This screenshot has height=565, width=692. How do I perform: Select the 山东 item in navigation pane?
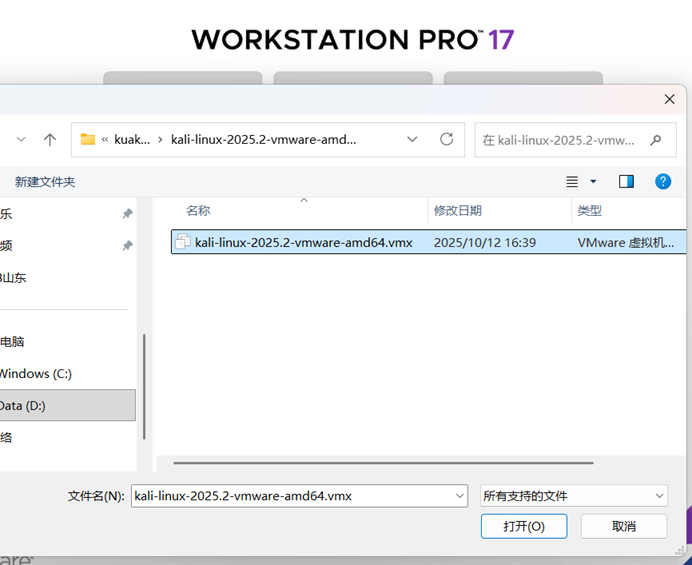[13, 278]
